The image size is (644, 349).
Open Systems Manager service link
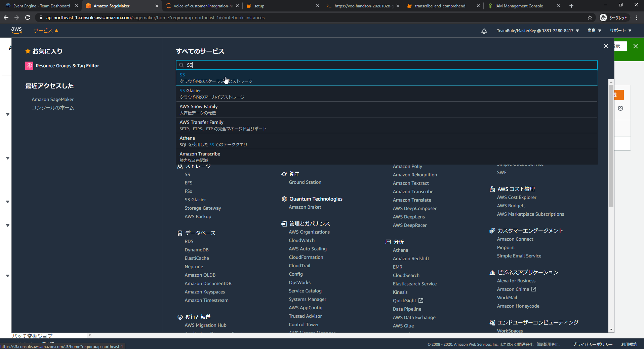point(307,299)
